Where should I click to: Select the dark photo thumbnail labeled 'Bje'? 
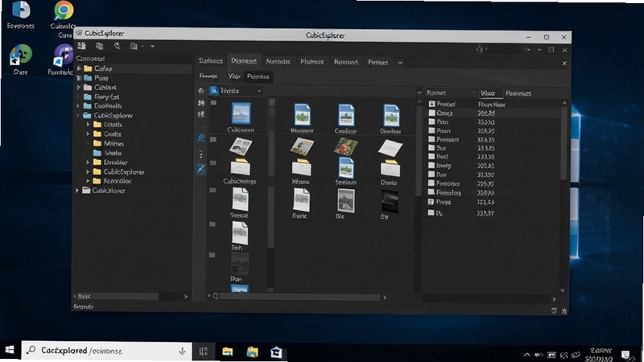[x=390, y=201]
